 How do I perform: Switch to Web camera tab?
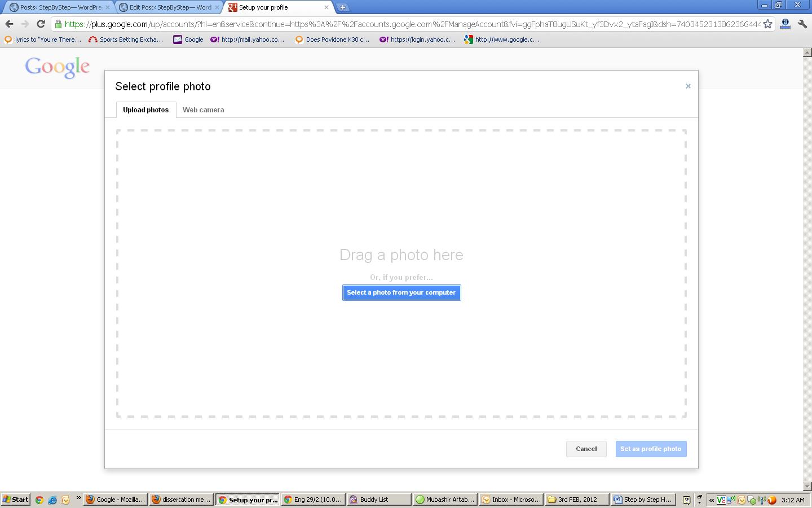pos(203,110)
